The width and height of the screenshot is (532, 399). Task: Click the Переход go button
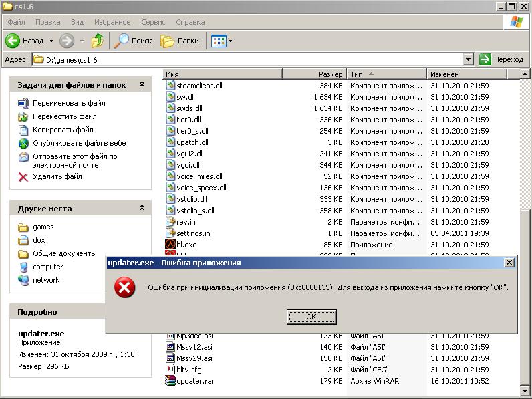click(x=502, y=59)
